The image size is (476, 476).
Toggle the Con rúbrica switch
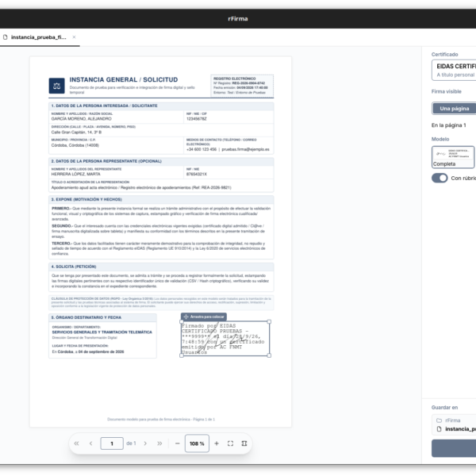440,178
